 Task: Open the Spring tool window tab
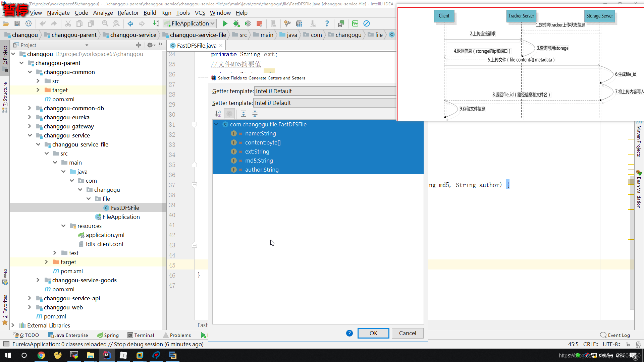(108, 335)
